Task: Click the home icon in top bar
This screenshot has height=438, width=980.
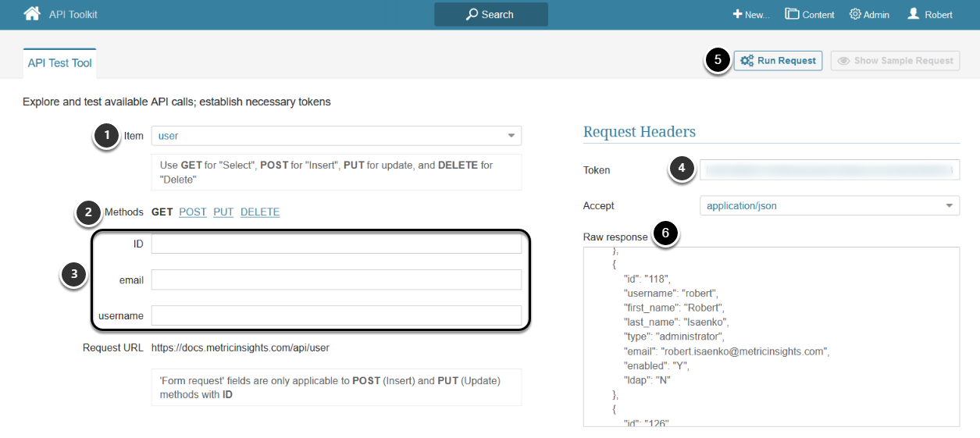Action: [32, 14]
